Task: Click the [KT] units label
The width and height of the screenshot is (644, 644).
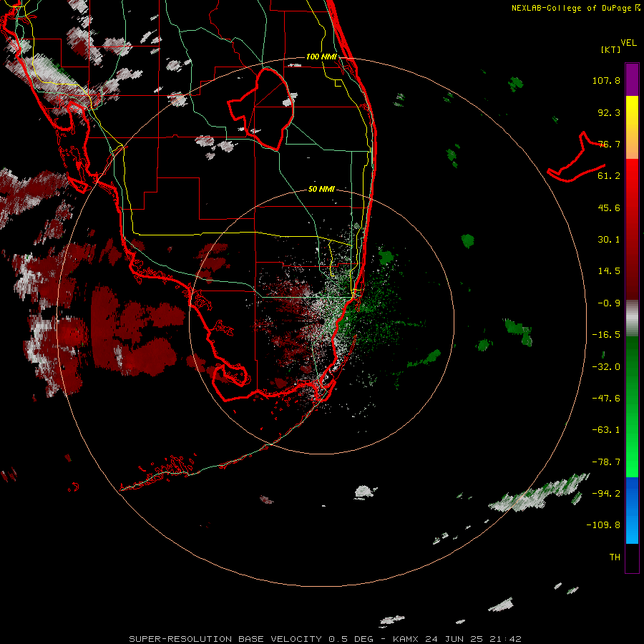Action: coord(611,49)
